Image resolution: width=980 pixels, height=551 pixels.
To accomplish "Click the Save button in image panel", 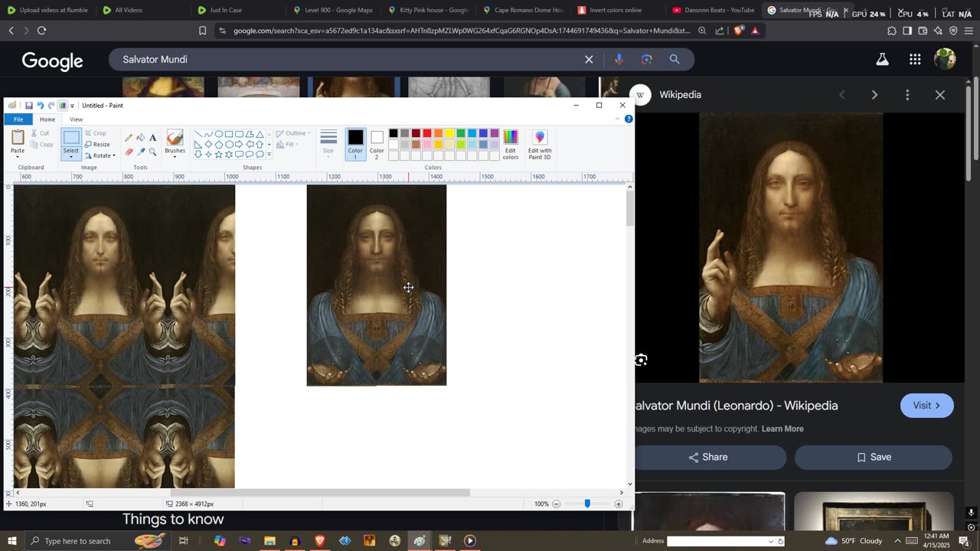I will 874,457.
